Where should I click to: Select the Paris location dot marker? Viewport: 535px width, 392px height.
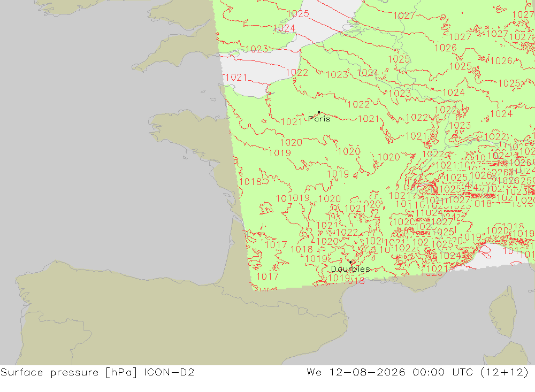(x=319, y=112)
